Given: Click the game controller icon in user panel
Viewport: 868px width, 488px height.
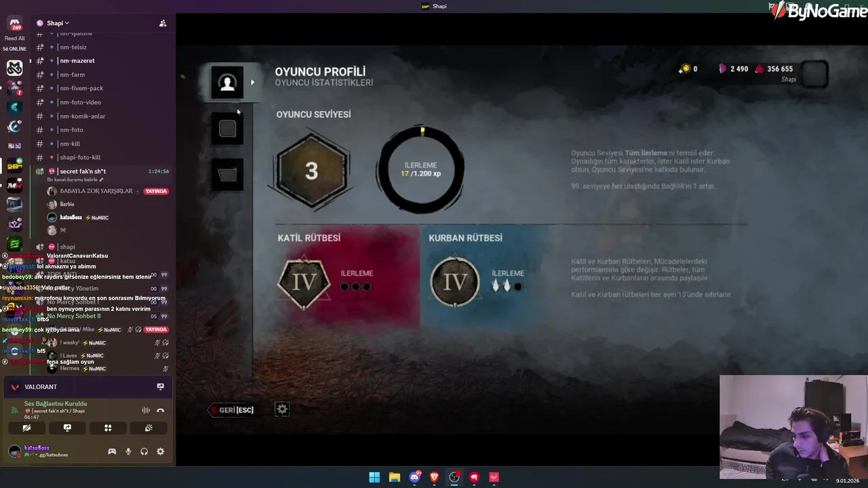Looking at the screenshot, I should click(x=112, y=451).
